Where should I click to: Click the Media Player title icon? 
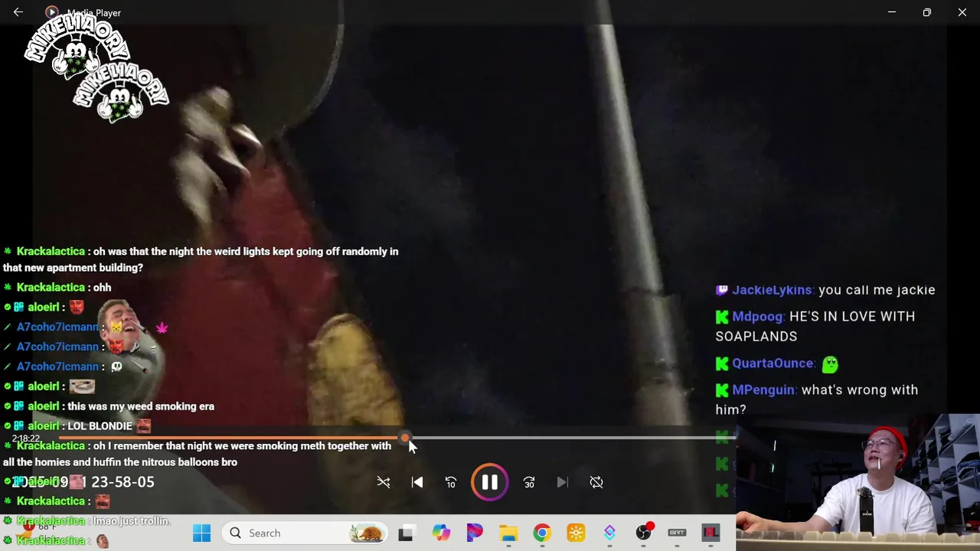pyautogui.click(x=51, y=12)
